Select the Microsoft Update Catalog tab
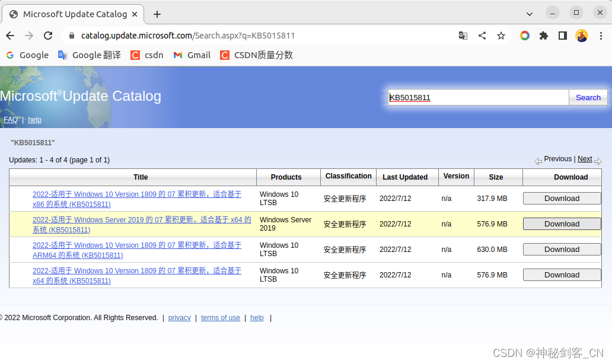This screenshot has height=364, width=612. tap(74, 14)
